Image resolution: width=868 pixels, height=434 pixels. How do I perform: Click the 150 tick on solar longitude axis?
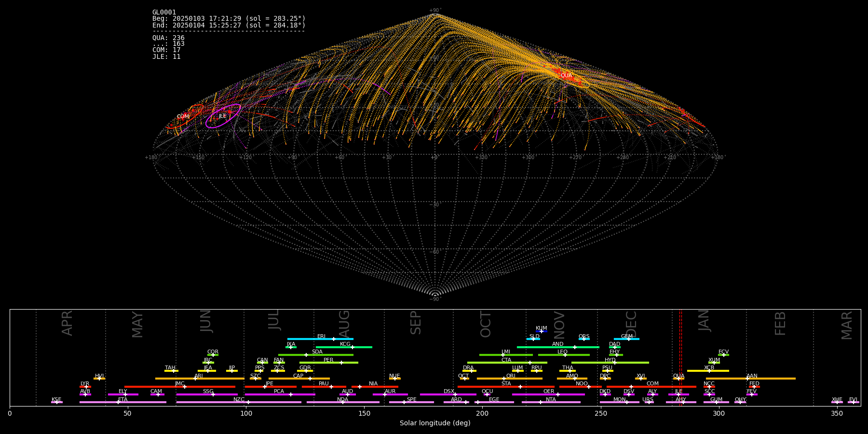(364, 414)
